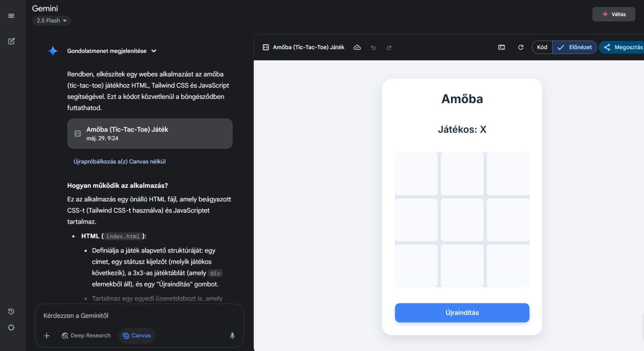Open the console panel icon
This screenshot has width=644, height=351.
pyautogui.click(x=502, y=48)
